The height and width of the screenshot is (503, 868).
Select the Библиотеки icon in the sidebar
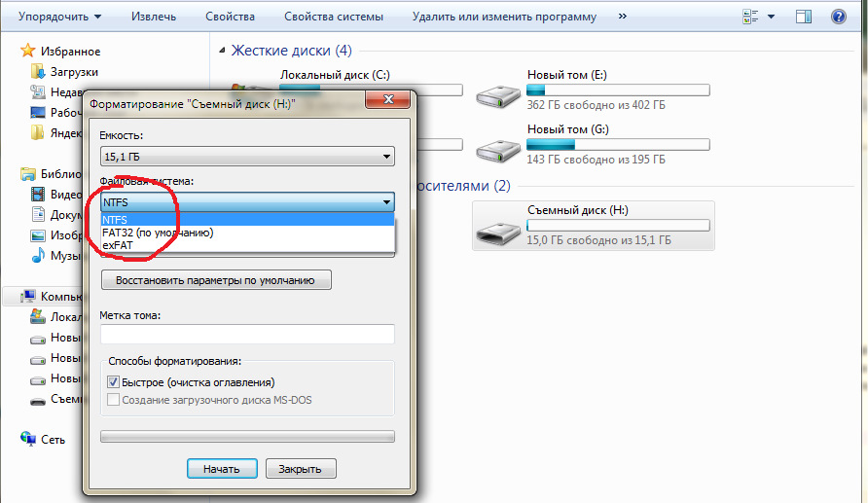pyautogui.click(x=27, y=174)
